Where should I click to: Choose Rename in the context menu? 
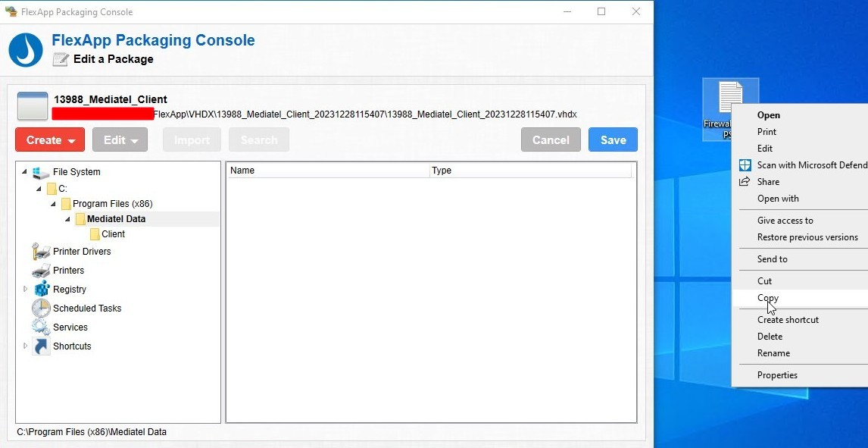pos(800,353)
